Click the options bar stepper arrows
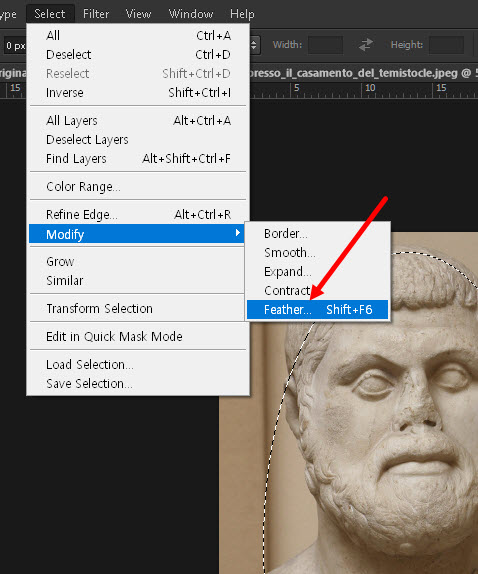Image resolution: width=478 pixels, height=574 pixels. click(254, 45)
